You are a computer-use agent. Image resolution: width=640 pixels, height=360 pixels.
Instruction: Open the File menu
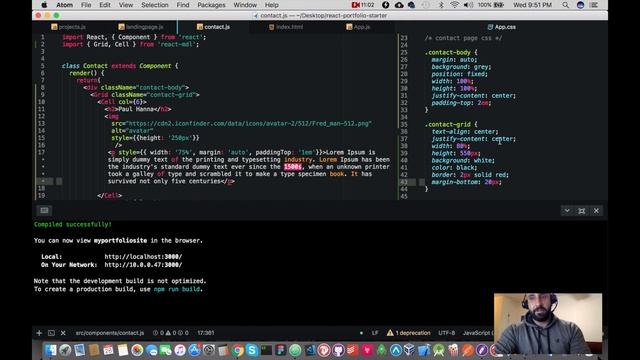click(86, 5)
